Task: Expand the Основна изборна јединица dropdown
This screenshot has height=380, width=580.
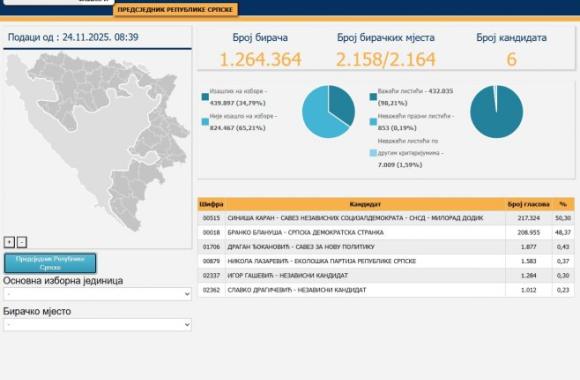Action: [98, 294]
